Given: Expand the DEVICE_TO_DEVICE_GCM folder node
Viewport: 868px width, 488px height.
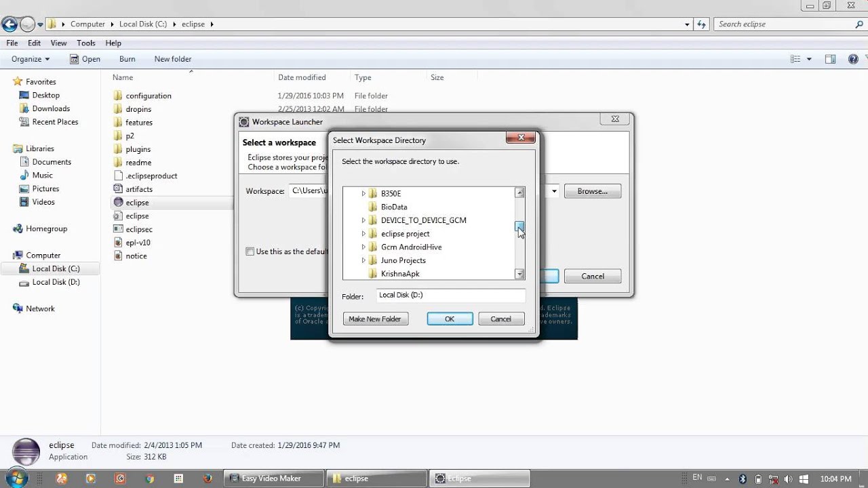Looking at the screenshot, I should (363, 220).
